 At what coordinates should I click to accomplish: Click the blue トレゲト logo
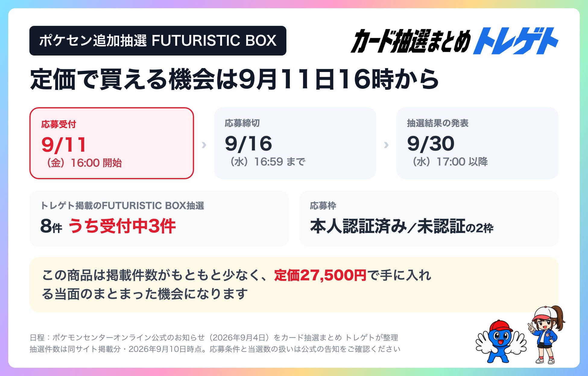click(x=516, y=41)
